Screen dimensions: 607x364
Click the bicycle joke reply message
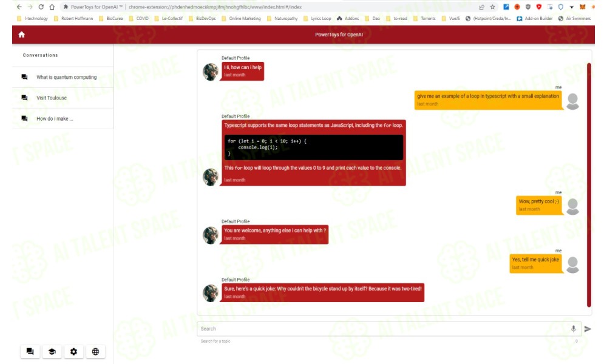(x=323, y=293)
